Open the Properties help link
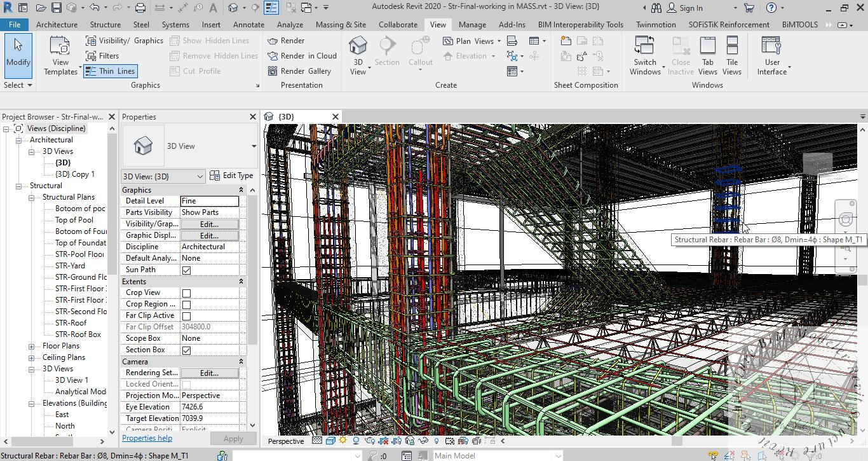The width and height of the screenshot is (868, 461). pos(147,438)
